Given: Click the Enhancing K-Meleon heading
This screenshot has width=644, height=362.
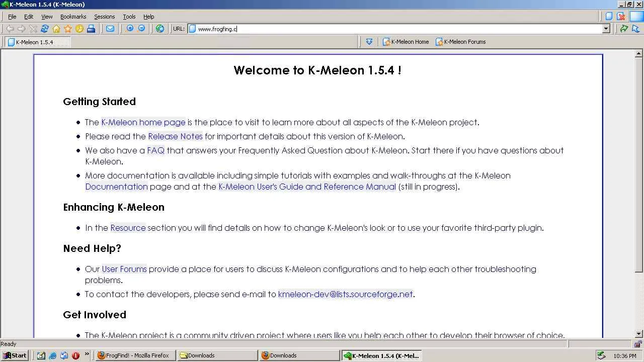Looking at the screenshot, I should (114, 207).
